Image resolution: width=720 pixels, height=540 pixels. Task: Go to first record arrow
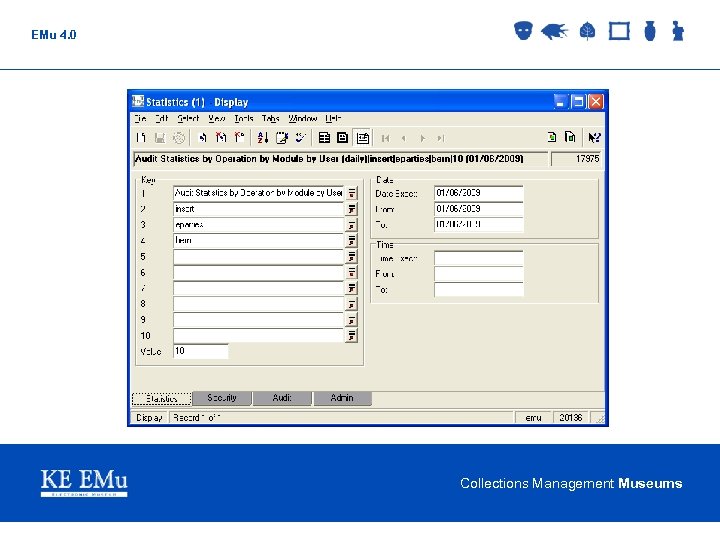[x=386, y=138]
